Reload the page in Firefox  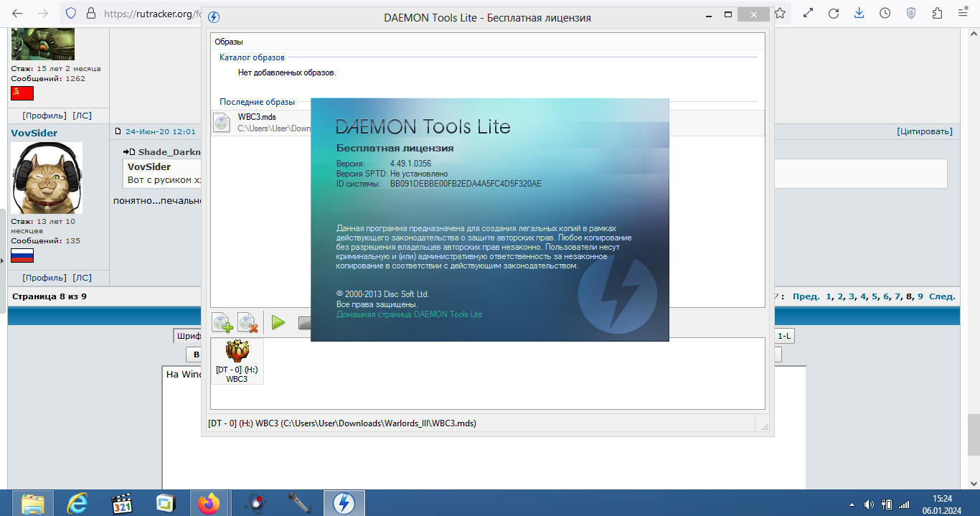point(834,13)
